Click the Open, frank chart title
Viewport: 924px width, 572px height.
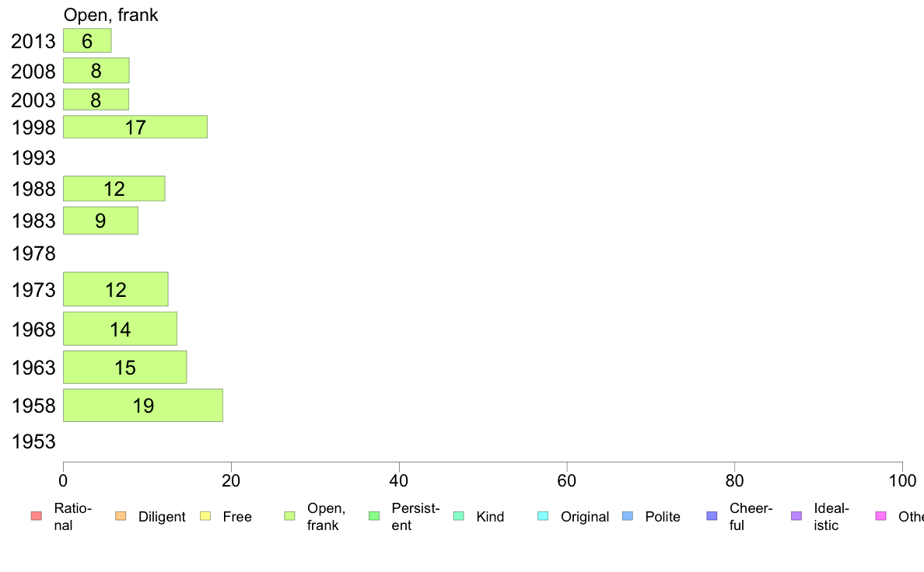coord(110,15)
